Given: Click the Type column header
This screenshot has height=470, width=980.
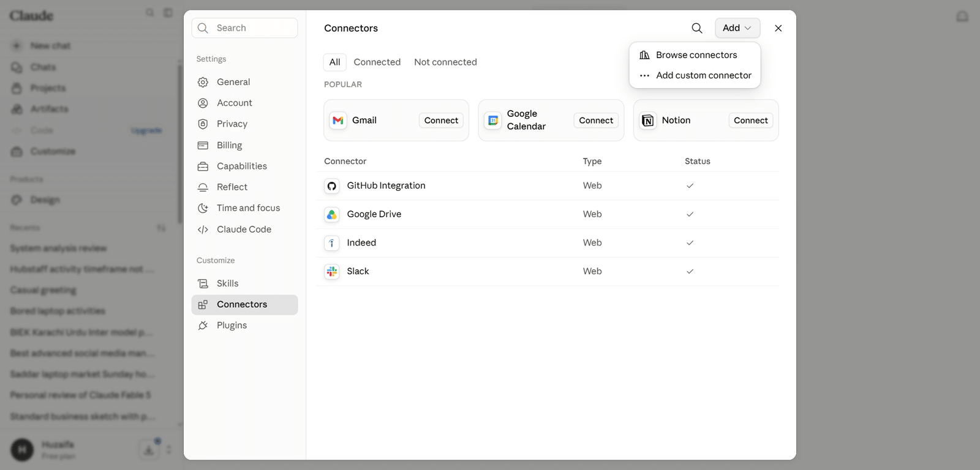Looking at the screenshot, I should tap(592, 161).
